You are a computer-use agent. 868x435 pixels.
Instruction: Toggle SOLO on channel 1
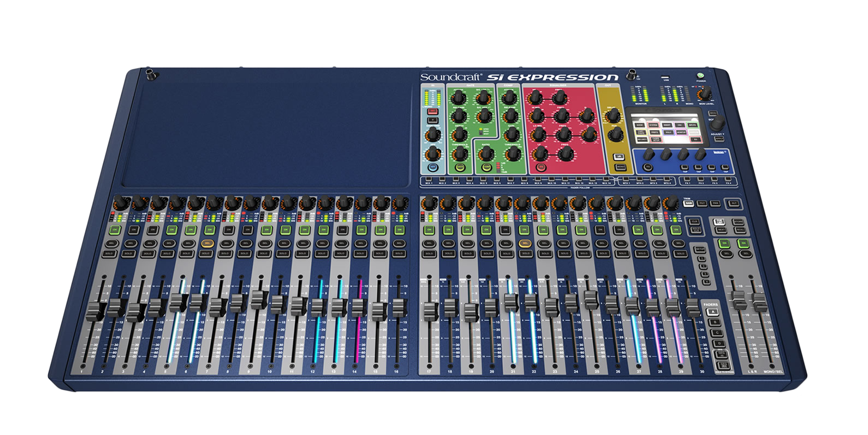pyautogui.click(x=109, y=253)
